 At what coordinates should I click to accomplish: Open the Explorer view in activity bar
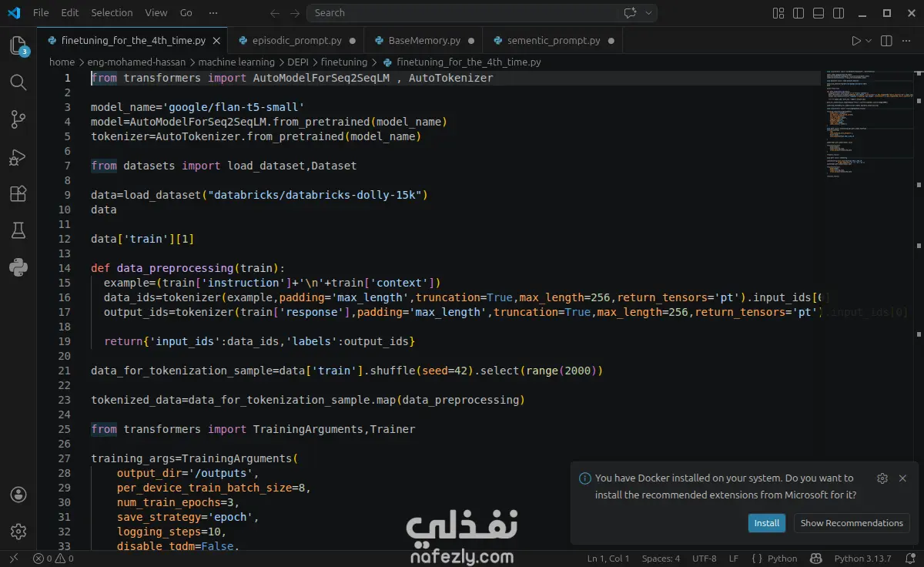pyautogui.click(x=18, y=45)
